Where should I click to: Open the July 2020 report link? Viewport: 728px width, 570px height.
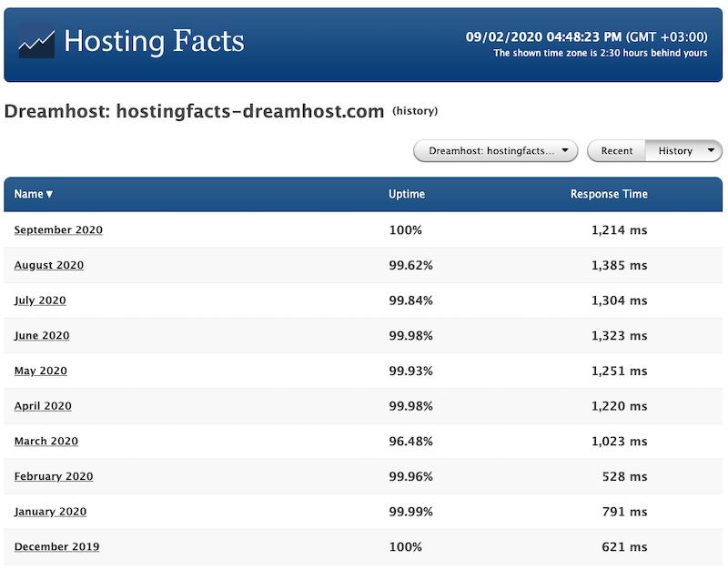[x=40, y=300]
